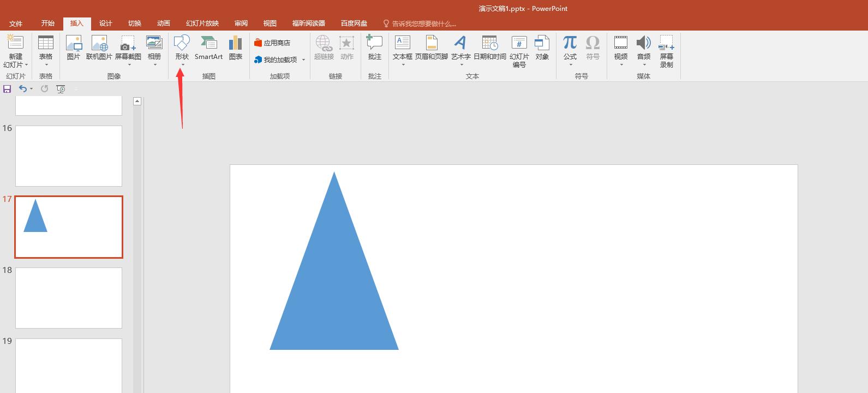Click the Object (对象) insert icon

click(x=542, y=48)
